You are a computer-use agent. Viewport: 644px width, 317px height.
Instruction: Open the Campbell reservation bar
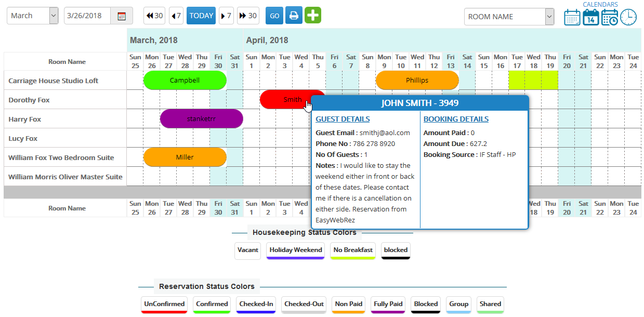click(185, 80)
